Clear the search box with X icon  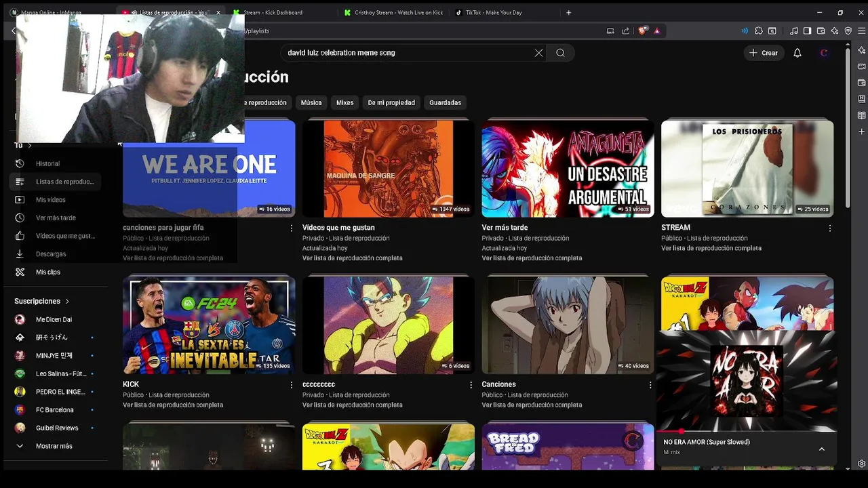538,53
